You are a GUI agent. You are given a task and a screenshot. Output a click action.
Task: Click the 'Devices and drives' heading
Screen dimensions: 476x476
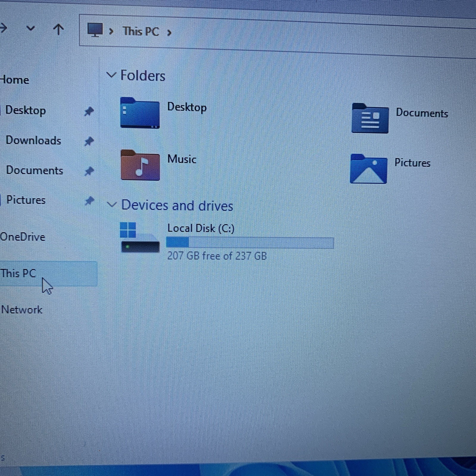pos(177,205)
